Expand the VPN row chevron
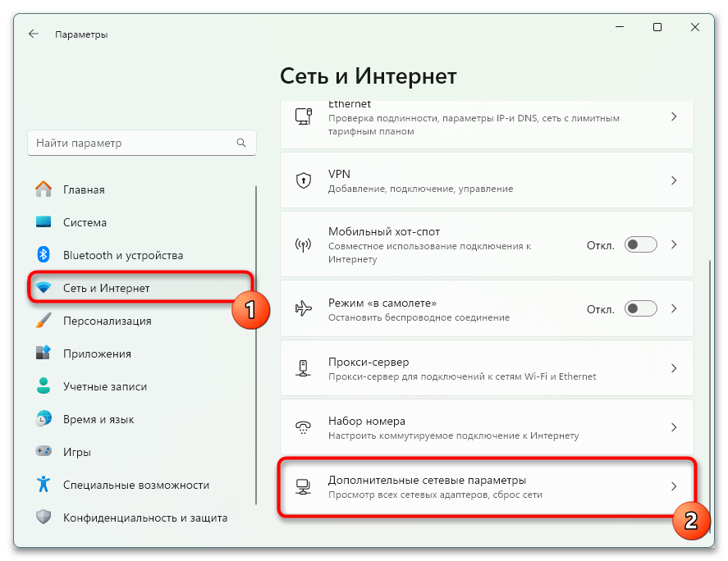728x561 pixels. click(x=674, y=180)
